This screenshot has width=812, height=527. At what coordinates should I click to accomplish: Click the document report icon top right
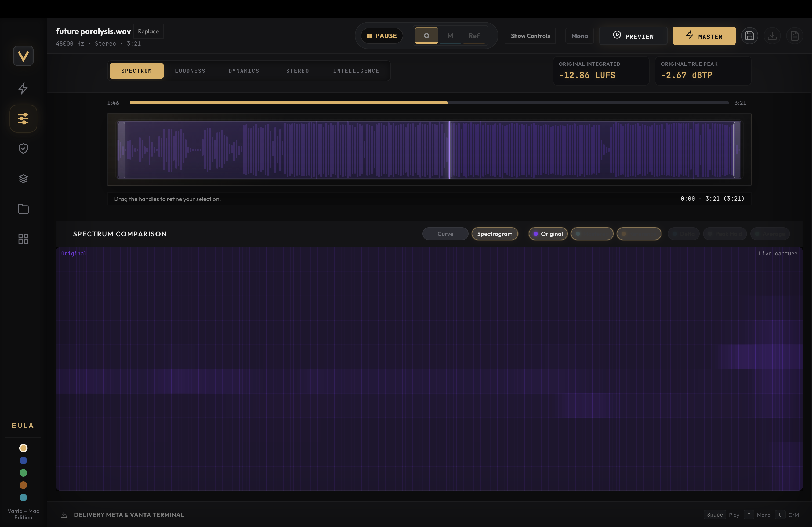point(795,35)
